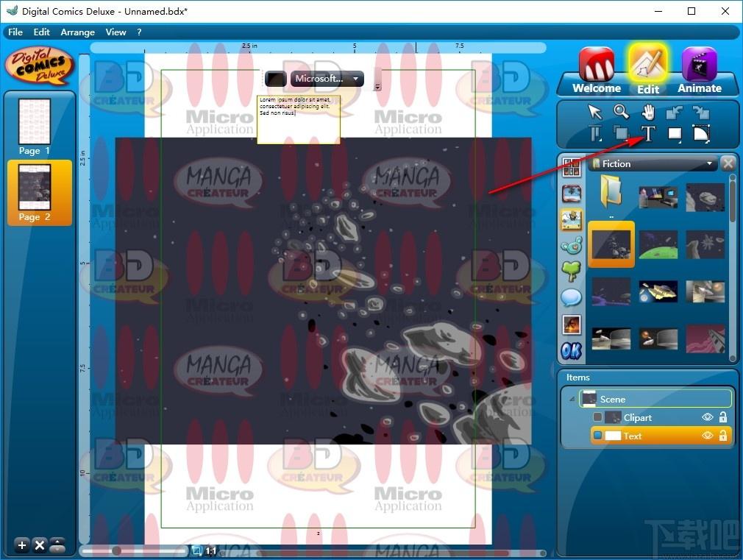Open the File menu
The height and width of the screenshot is (560, 743).
[x=15, y=32]
